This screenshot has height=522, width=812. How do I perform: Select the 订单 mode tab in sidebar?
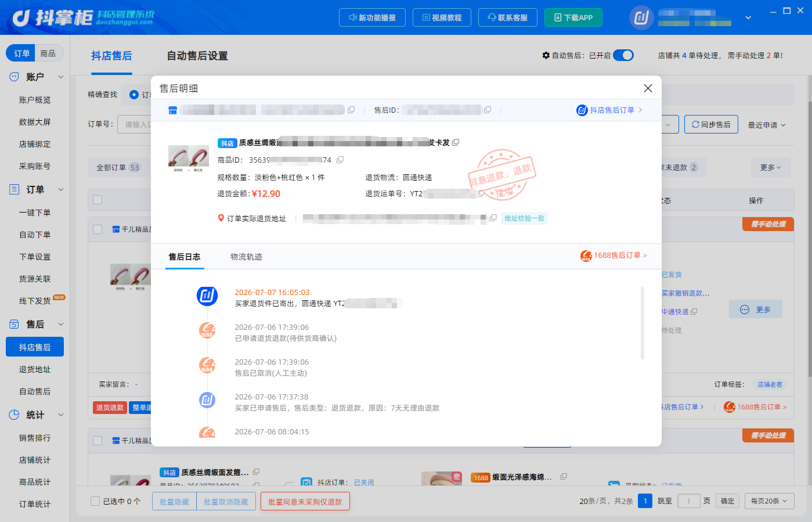pos(21,53)
